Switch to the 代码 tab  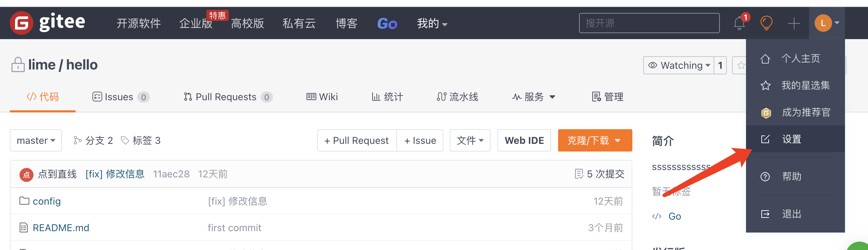[x=43, y=97]
